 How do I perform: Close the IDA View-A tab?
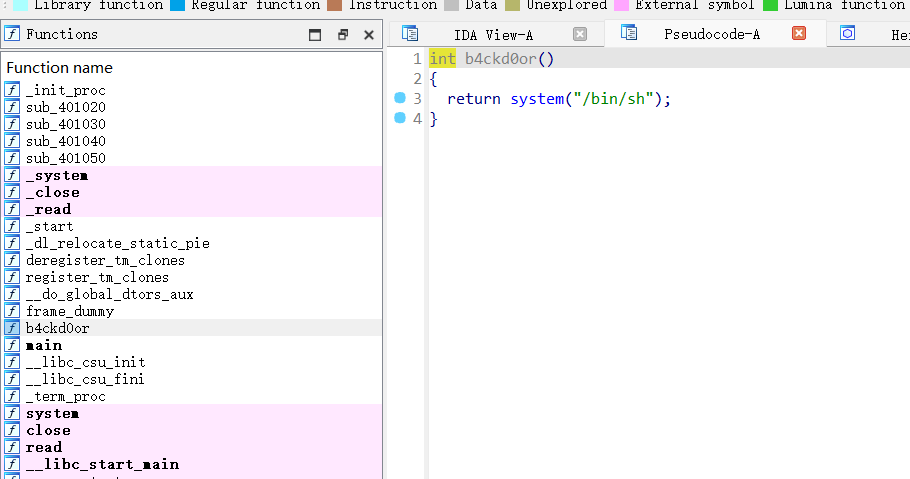[580, 34]
